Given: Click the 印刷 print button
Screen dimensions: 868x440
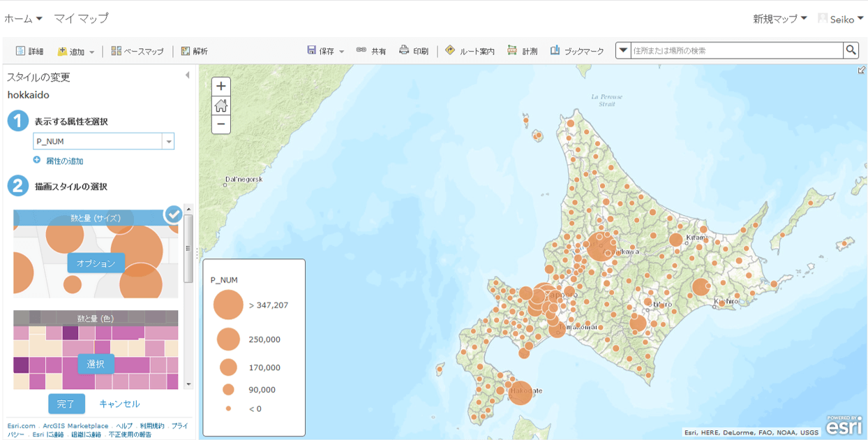Looking at the screenshot, I should (x=413, y=51).
